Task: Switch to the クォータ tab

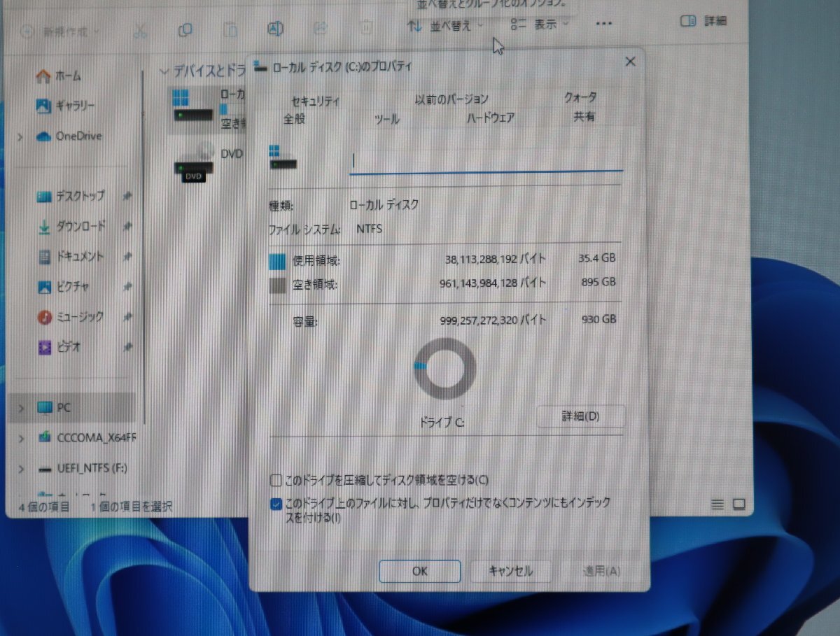Action: coord(580,98)
